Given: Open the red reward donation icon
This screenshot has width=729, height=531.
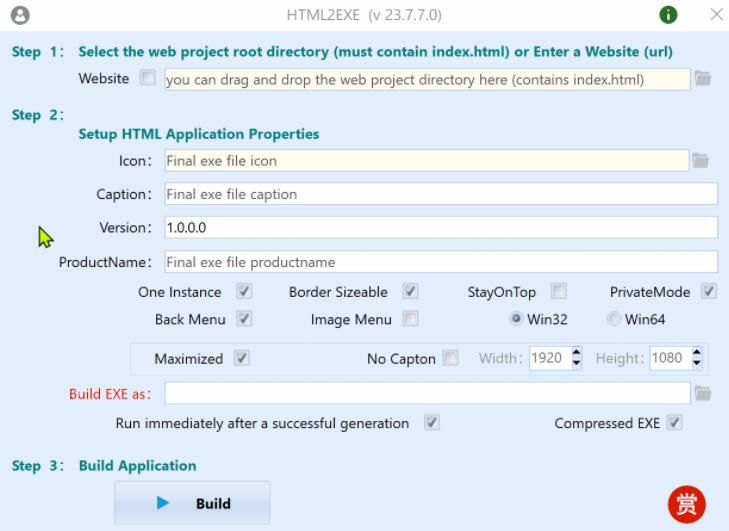Looking at the screenshot, I should pos(687,504).
